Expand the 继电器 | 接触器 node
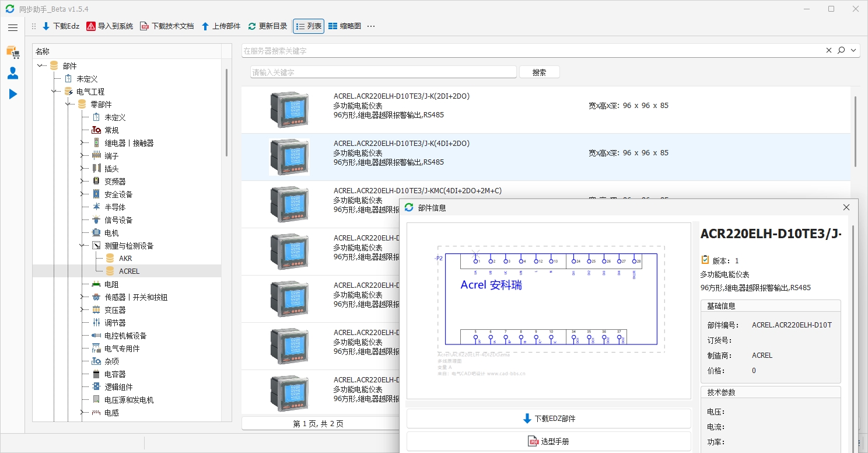 click(x=82, y=143)
